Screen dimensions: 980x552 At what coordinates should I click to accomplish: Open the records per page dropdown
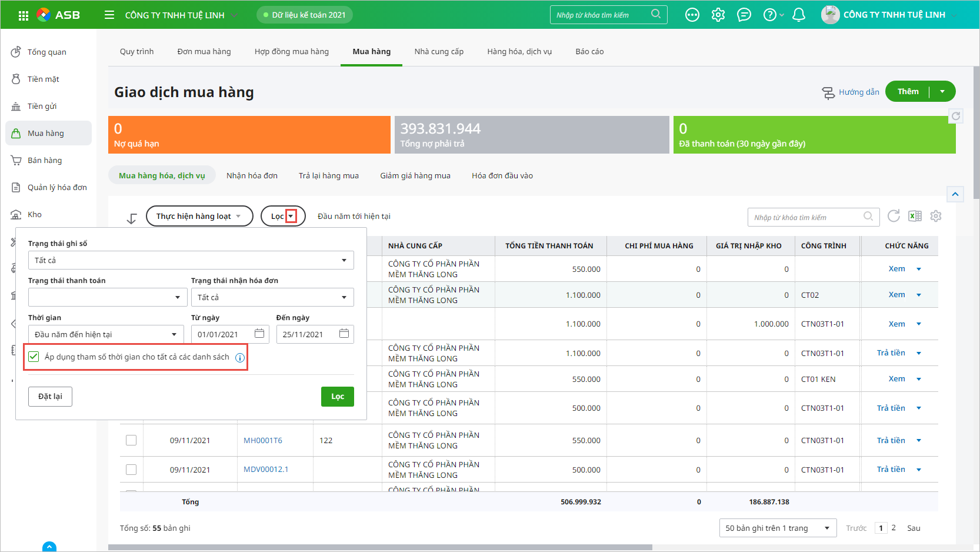(x=778, y=528)
